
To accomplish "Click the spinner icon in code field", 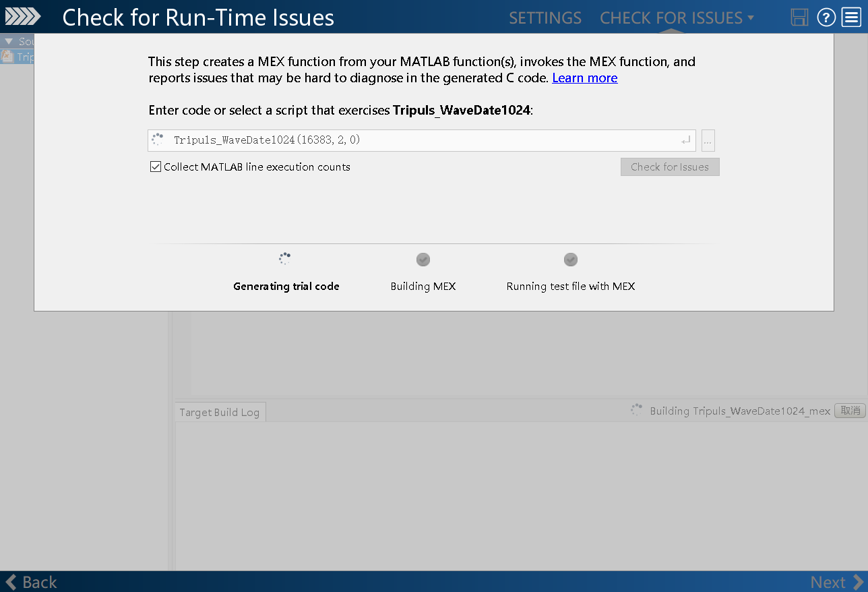I will 158,140.
